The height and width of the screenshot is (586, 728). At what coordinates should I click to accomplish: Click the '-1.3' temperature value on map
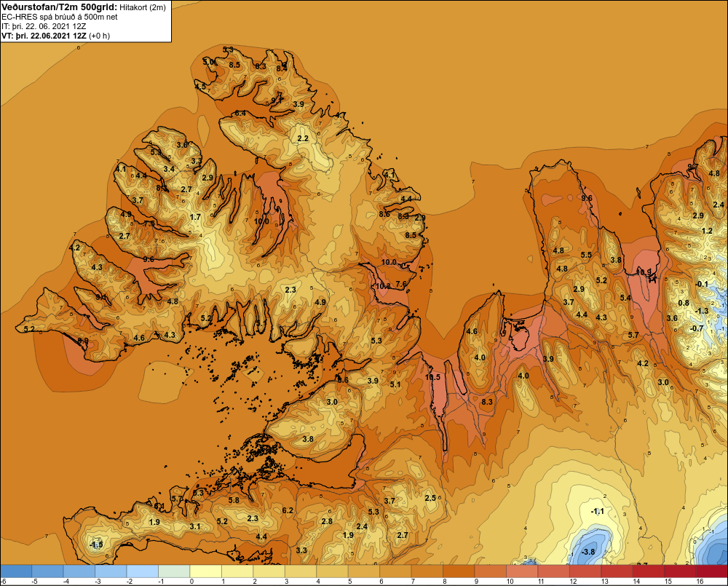coord(702,311)
